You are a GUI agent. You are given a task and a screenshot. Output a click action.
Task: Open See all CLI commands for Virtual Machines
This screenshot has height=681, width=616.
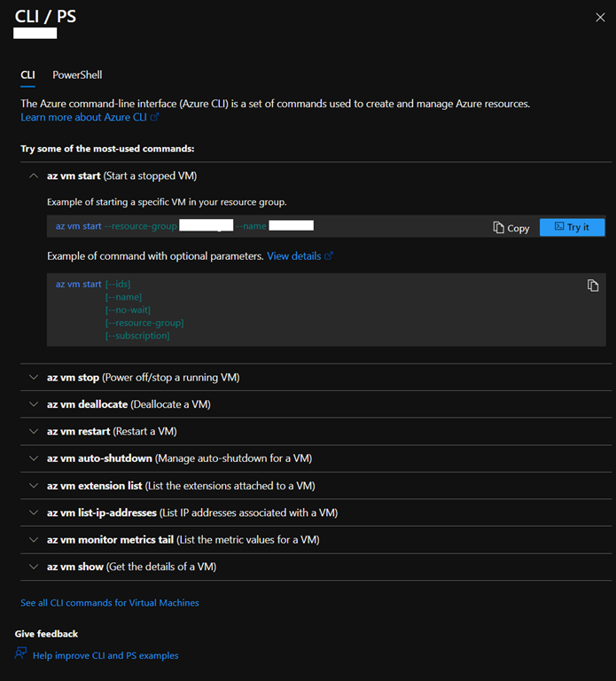tap(110, 603)
